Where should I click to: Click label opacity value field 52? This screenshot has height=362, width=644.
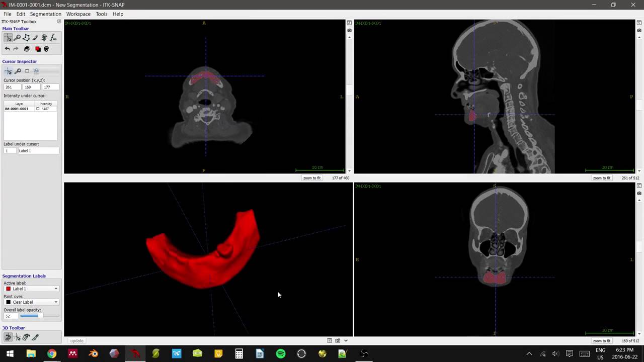(11, 316)
